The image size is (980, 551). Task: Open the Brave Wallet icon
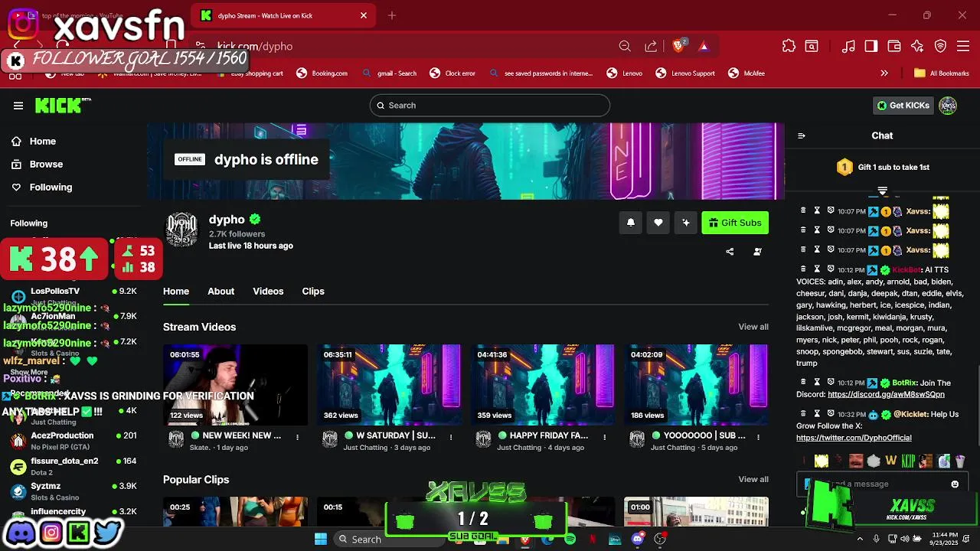894,46
